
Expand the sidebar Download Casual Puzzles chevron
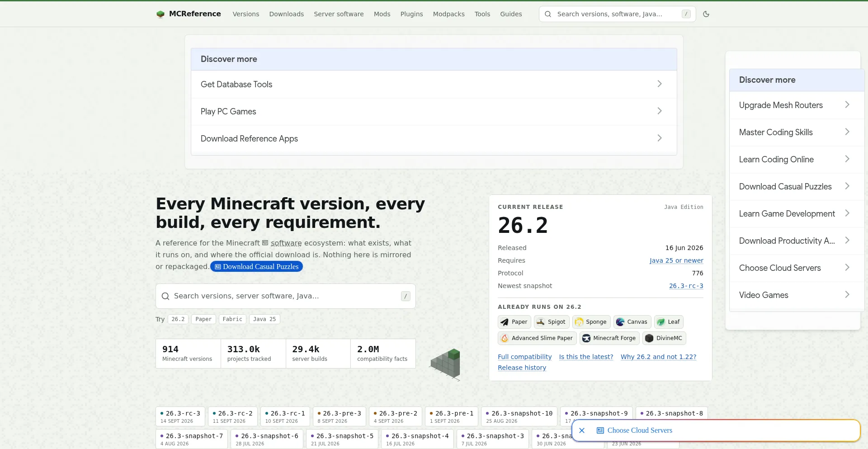pos(847,186)
